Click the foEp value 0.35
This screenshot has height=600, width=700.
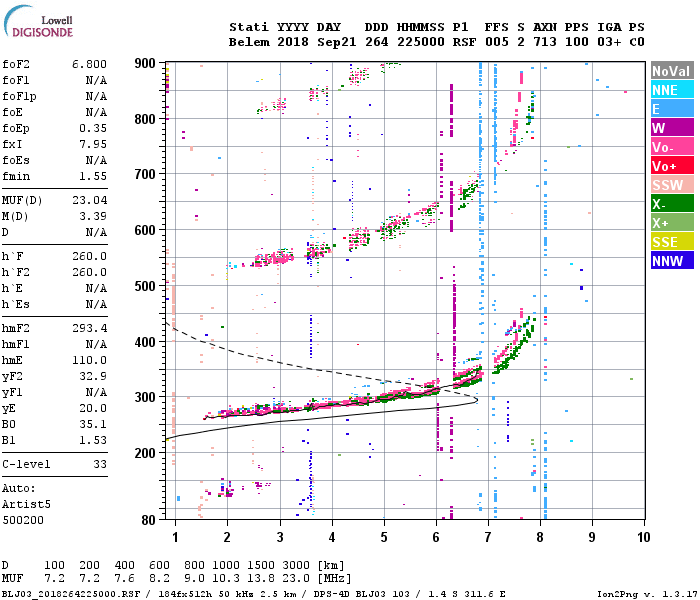point(93,129)
